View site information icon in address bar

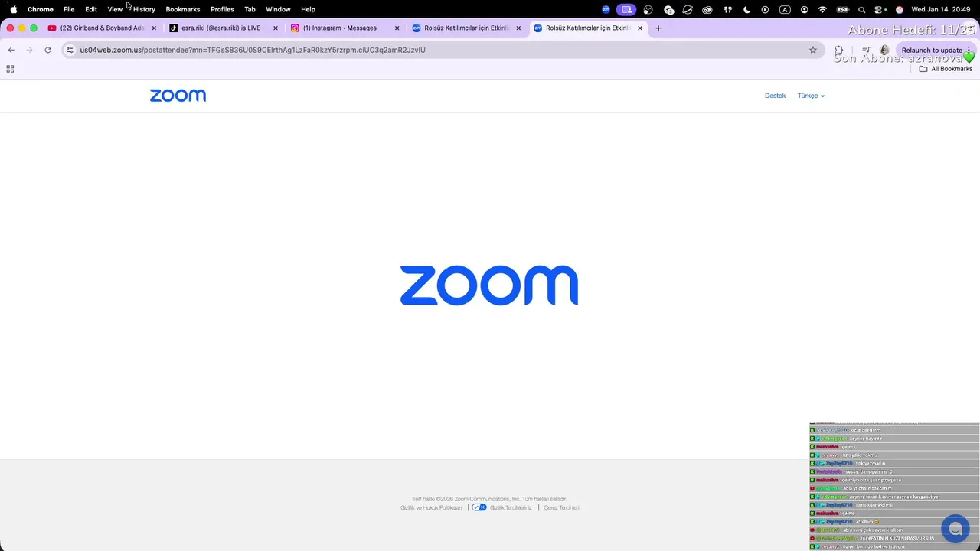coord(70,50)
